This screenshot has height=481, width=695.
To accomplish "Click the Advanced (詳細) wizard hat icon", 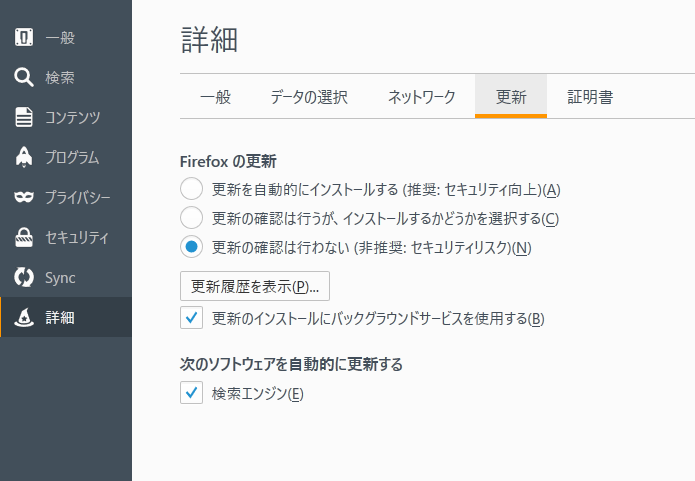I will coord(25,318).
